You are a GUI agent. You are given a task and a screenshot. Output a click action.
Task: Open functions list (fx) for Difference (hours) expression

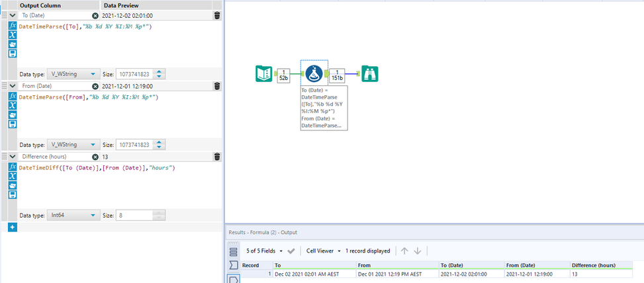point(13,167)
